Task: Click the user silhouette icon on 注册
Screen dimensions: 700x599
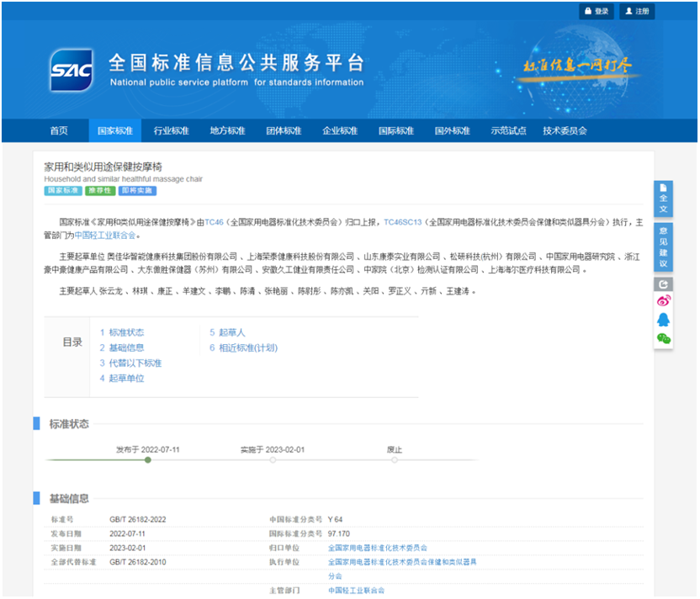Action: coord(629,11)
